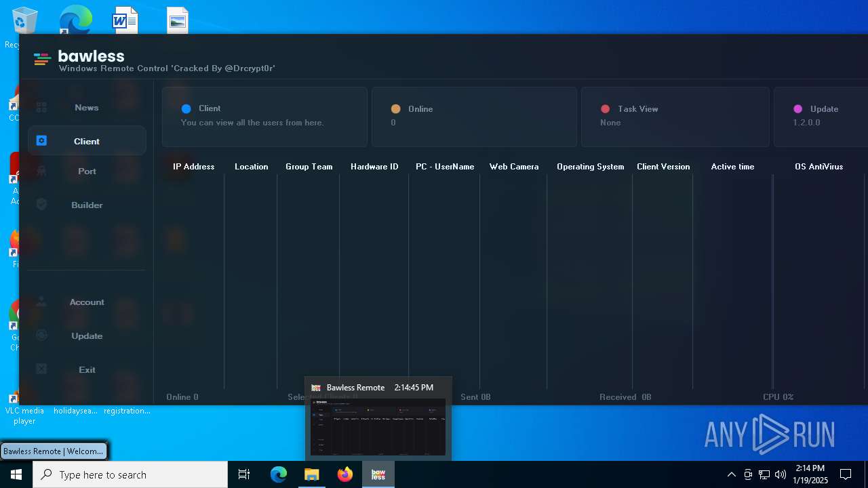
Task: Click the Operating System column header
Action: pos(591,167)
